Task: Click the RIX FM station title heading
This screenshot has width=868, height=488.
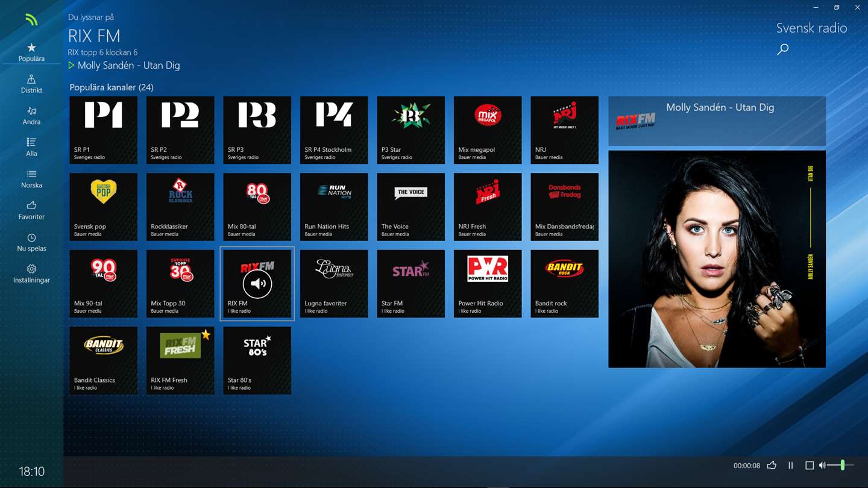Action: pos(94,36)
